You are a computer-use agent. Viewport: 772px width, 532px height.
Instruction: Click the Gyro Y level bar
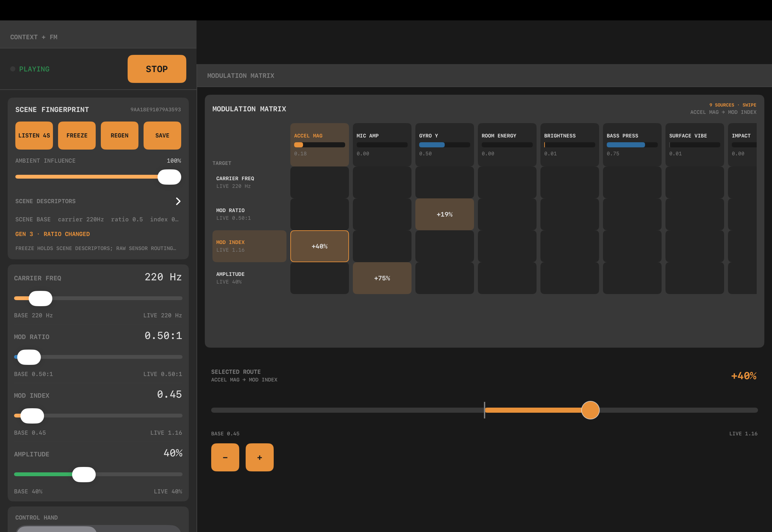[445, 145]
